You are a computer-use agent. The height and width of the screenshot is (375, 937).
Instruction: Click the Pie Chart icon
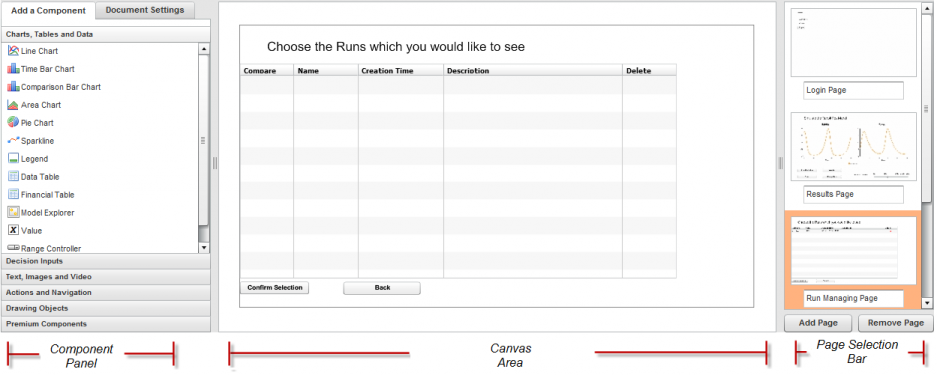tap(13, 123)
